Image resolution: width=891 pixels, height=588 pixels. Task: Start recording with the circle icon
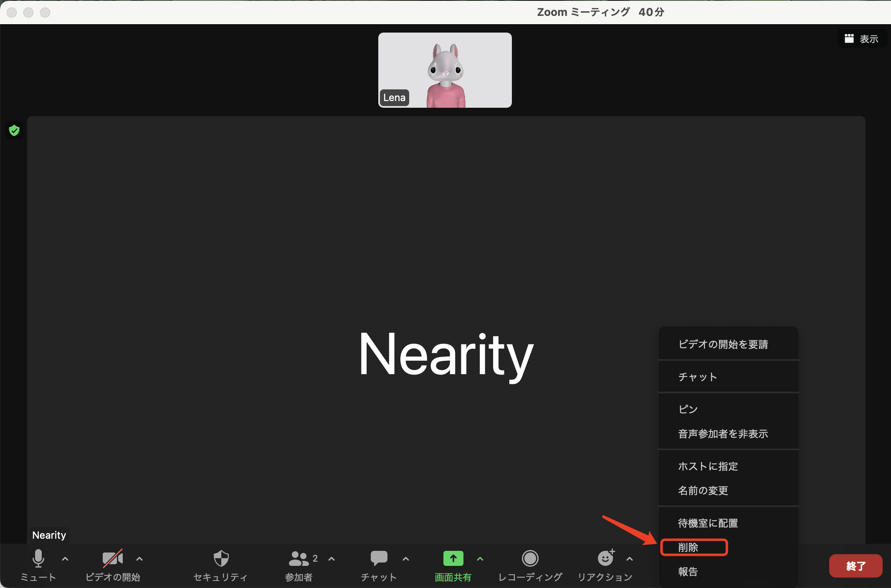(530, 558)
